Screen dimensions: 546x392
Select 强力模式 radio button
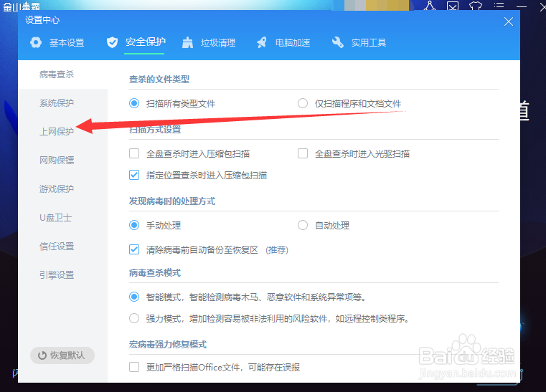coord(134,318)
